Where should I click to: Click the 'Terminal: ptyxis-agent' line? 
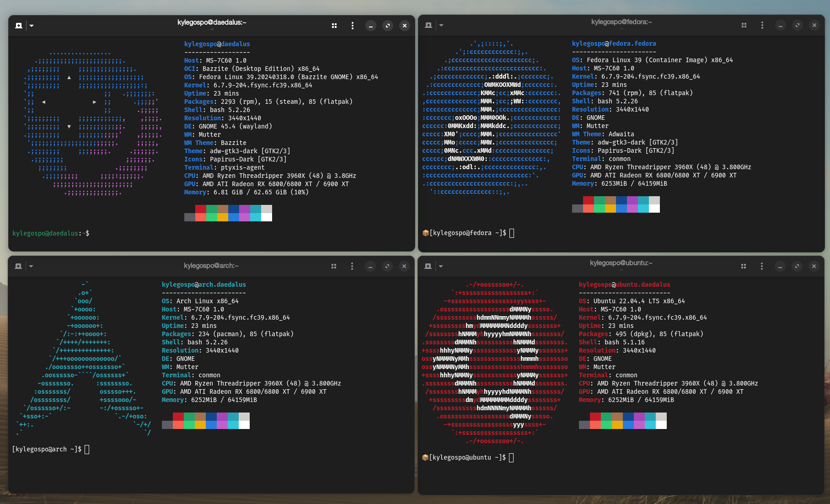[225, 167]
